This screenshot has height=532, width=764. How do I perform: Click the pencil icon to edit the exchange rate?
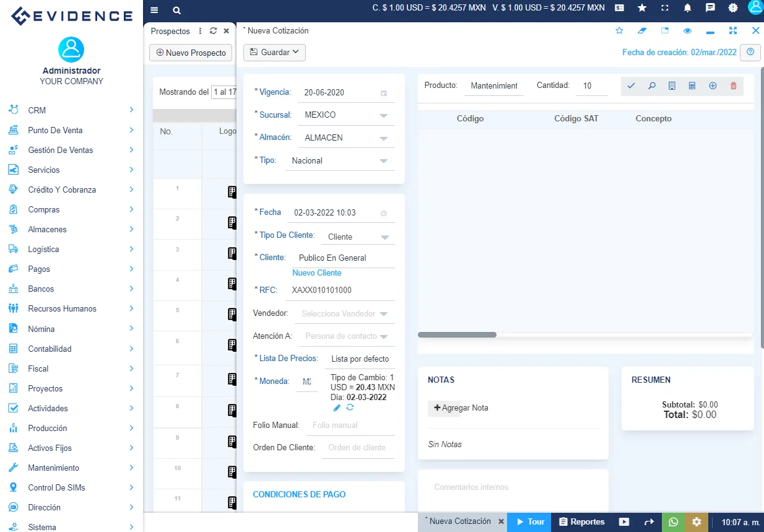336,408
